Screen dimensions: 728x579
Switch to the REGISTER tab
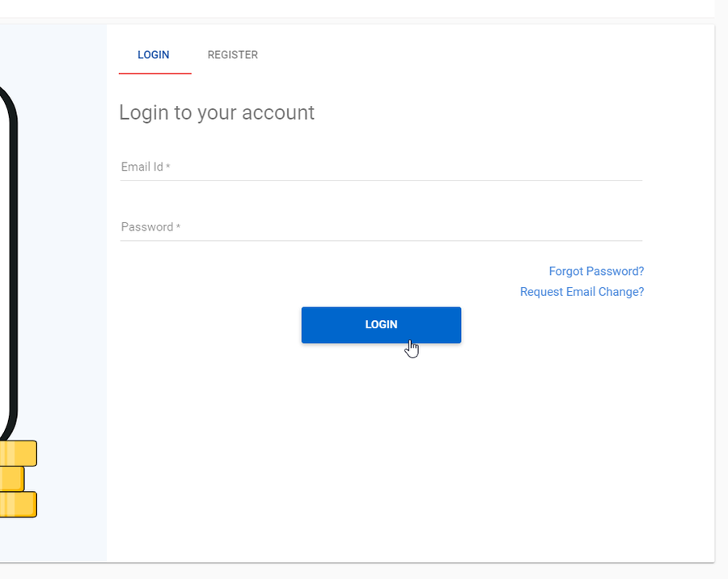[233, 55]
